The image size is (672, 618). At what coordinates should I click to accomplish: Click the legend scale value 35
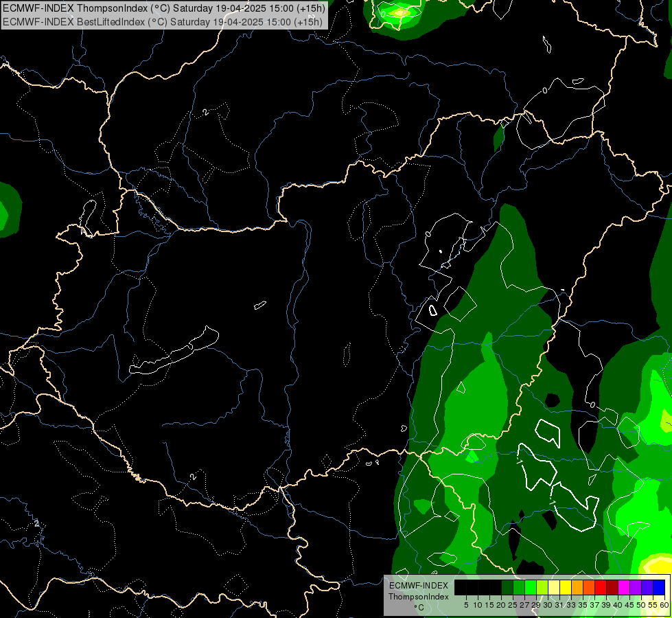(x=583, y=605)
